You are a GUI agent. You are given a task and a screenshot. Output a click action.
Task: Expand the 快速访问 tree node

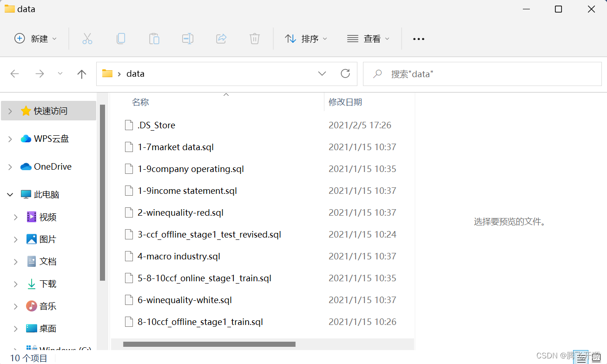10,111
